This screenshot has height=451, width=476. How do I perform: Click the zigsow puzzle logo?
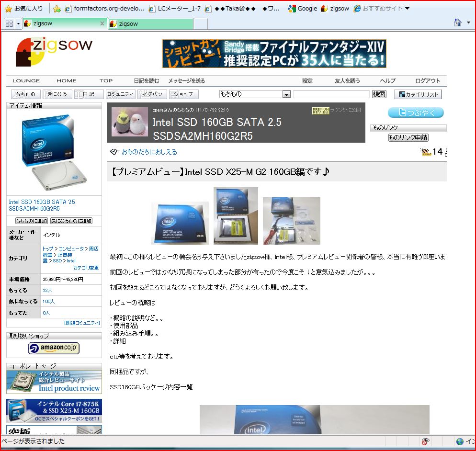click(x=54, y=52)
